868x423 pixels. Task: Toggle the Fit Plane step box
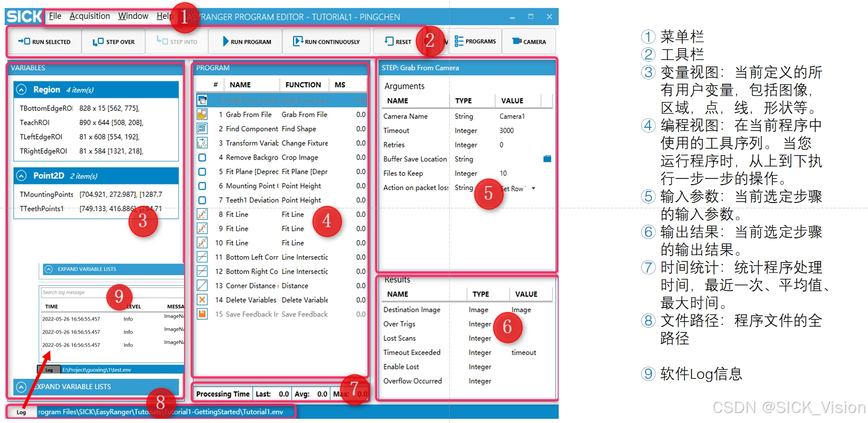[202, 172]
